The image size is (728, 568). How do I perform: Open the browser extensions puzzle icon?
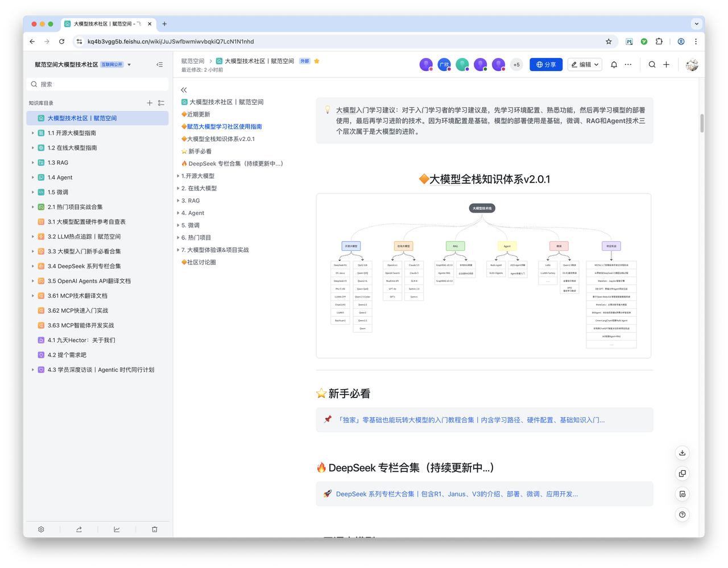[x=659, y=42]
